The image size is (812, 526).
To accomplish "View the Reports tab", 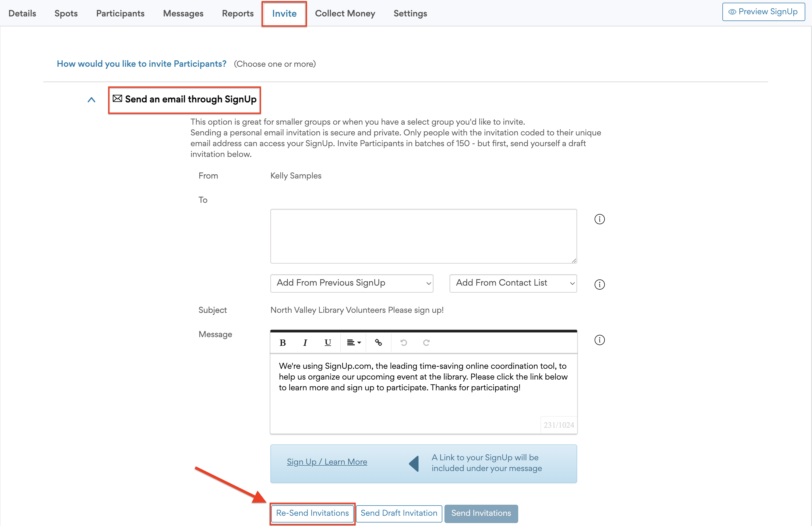I will (x=238, y=13).
